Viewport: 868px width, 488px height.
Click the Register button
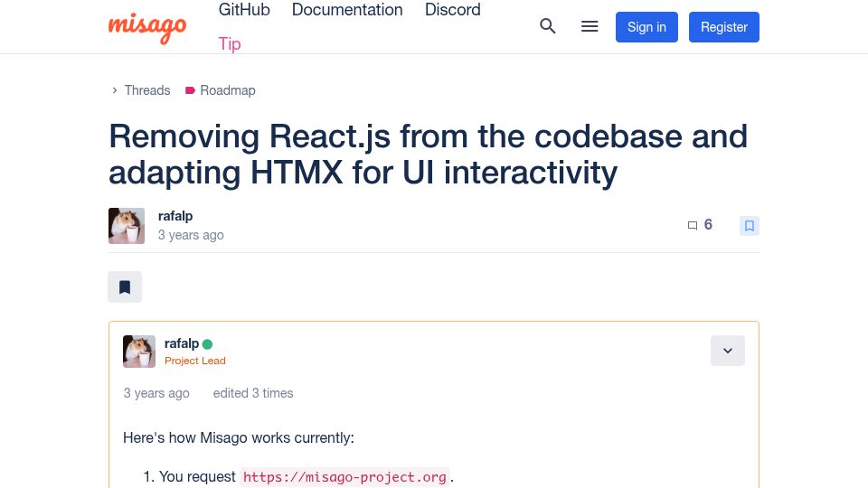click(724, 27)
